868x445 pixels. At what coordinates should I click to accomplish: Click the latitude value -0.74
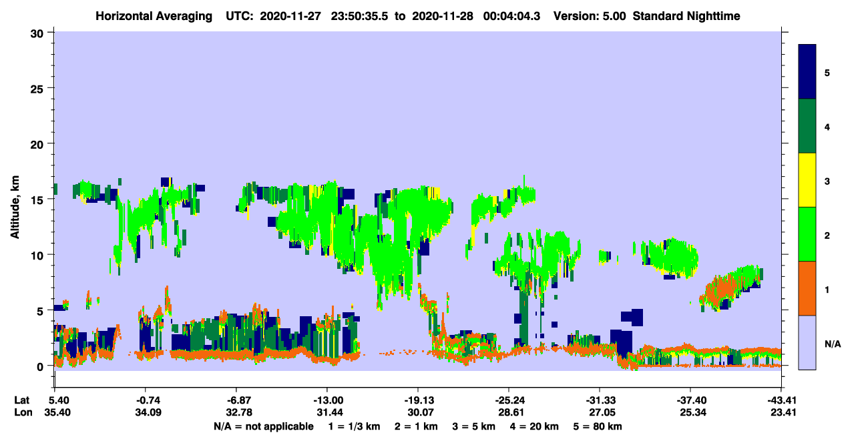147,400
